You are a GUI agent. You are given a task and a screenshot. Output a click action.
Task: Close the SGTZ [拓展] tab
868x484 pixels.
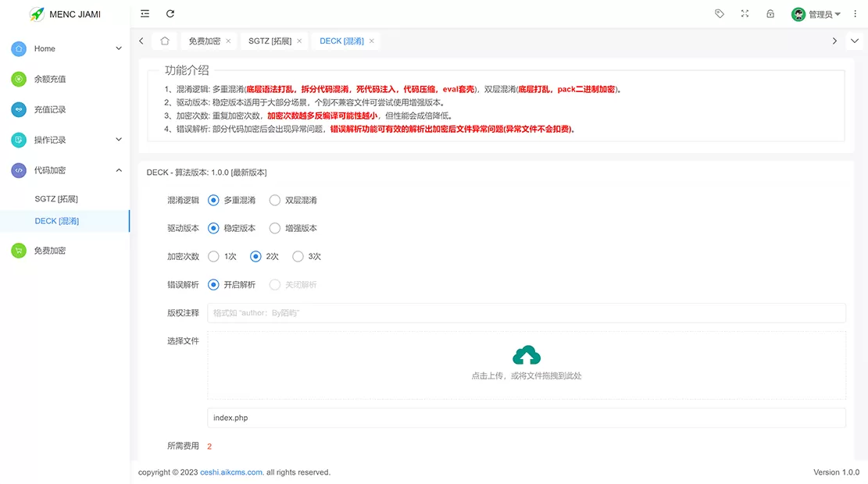point(299,41)
